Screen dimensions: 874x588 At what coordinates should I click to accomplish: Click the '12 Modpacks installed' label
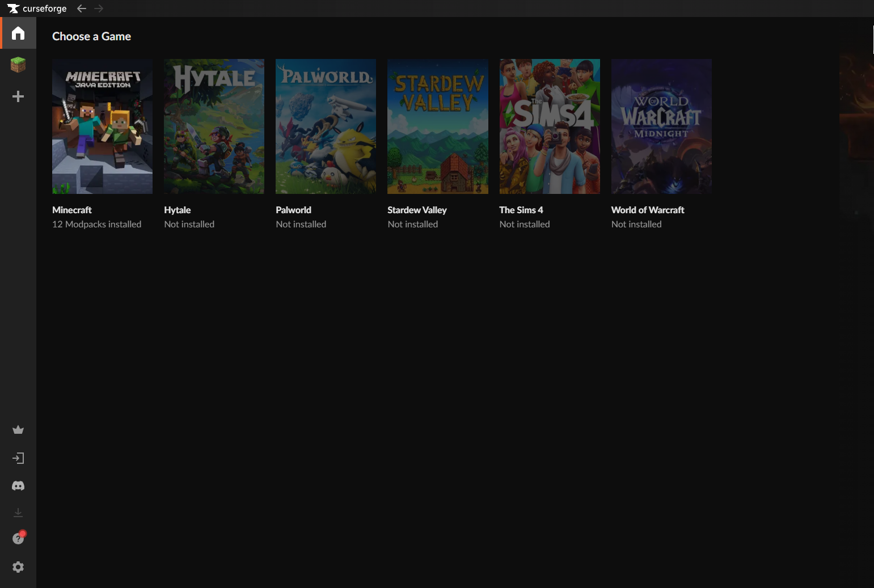(x=97, y=224)
